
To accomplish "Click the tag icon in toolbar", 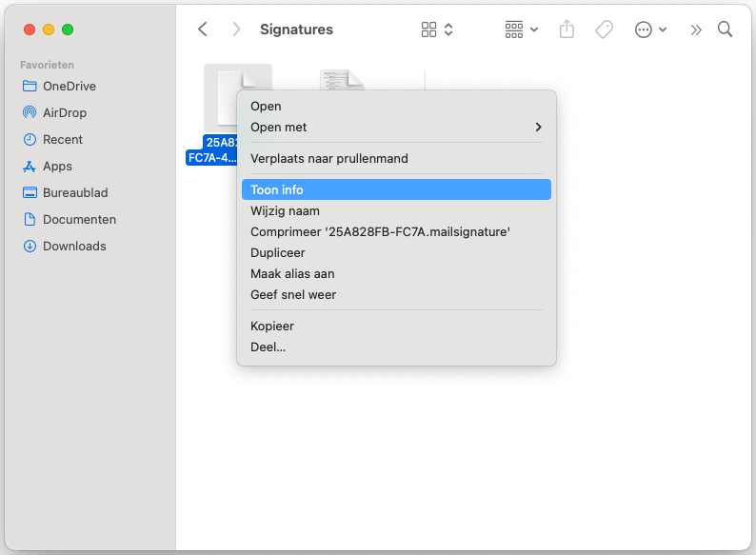I will pyautogui.click(x=604, y=30).
